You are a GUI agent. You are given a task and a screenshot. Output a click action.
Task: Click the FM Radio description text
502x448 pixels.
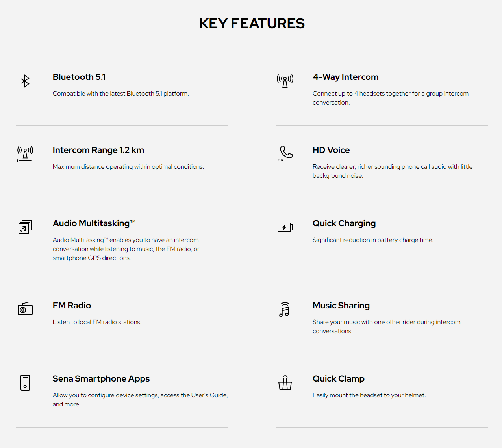[97, 322]
